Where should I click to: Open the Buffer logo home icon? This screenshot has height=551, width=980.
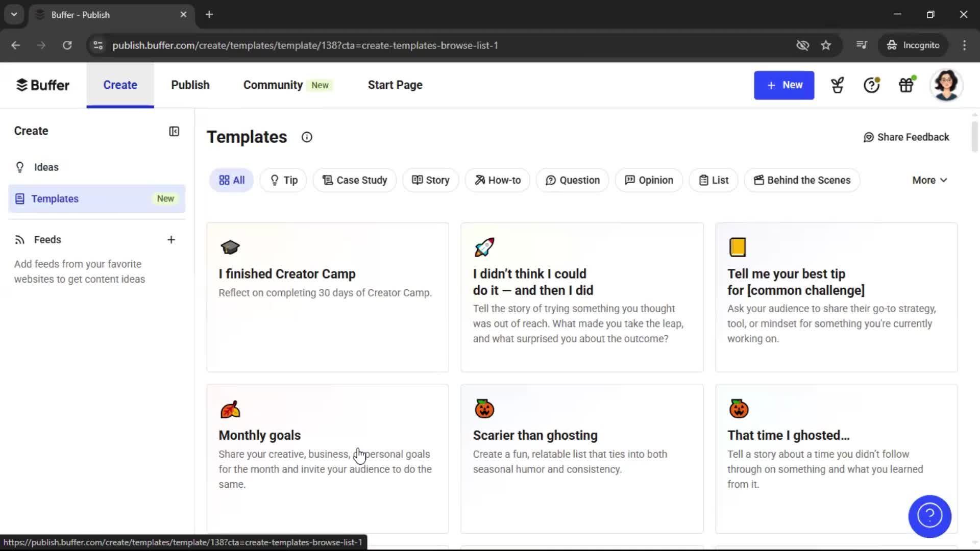(x=43, y=85)
